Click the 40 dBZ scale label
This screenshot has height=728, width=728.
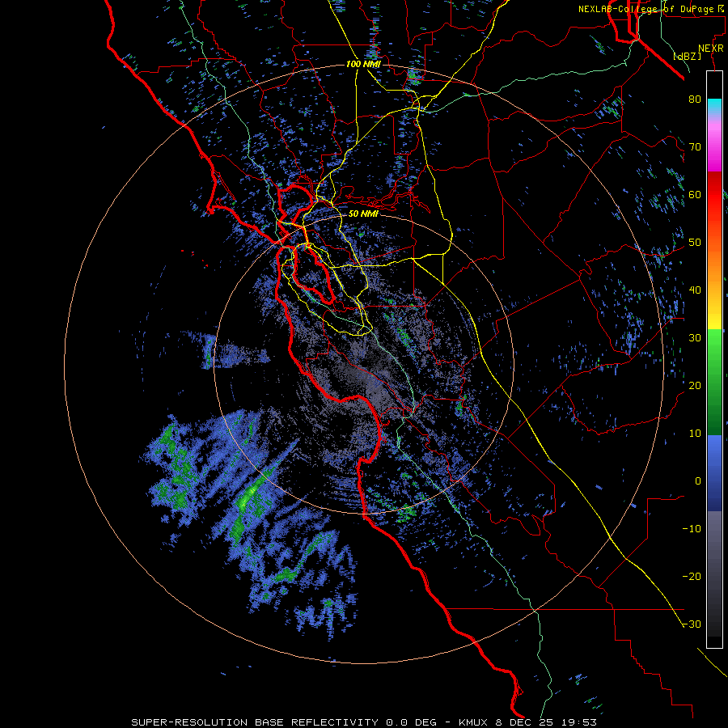click(695, 290)
